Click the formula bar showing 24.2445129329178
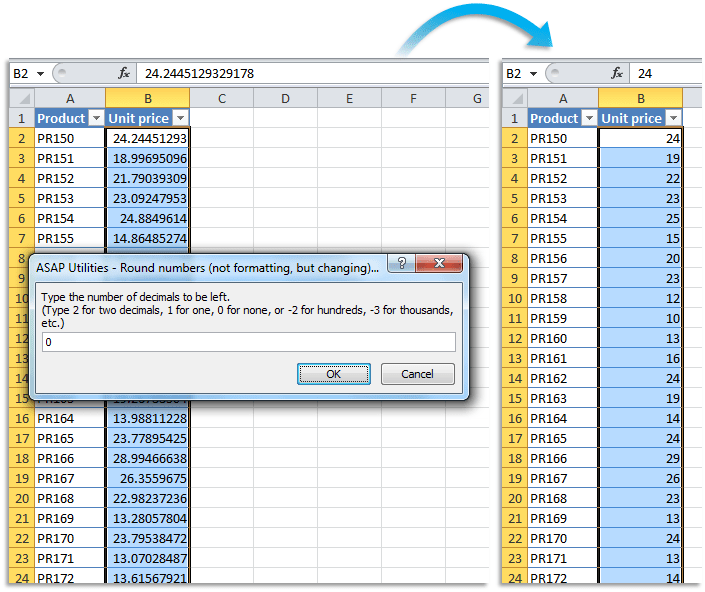Image resolution: width=705 pixels, height=592 pixels. point(312,73)
